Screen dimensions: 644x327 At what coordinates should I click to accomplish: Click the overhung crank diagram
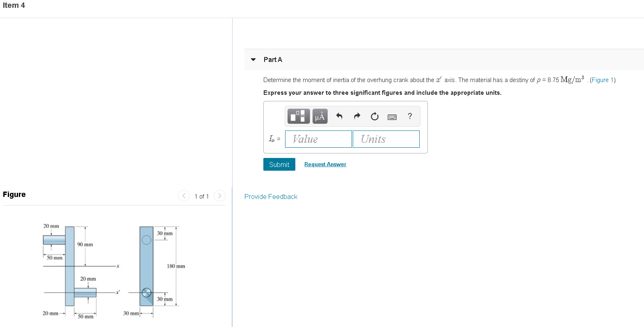[111, 269]
